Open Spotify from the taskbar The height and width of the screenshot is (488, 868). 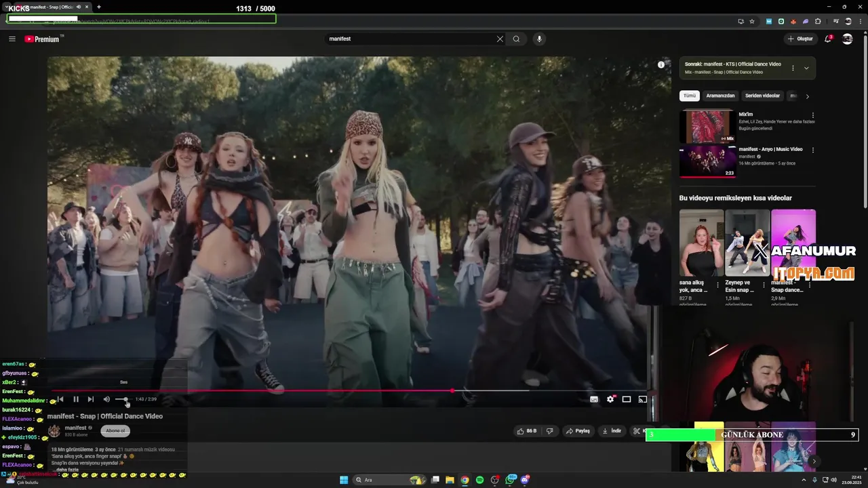click(x=479, y=480)
